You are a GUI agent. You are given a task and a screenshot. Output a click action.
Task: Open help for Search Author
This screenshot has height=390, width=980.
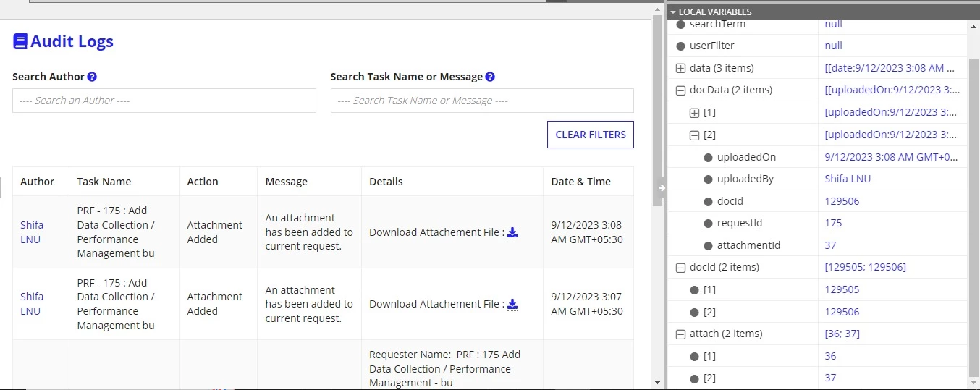[92, 77]
